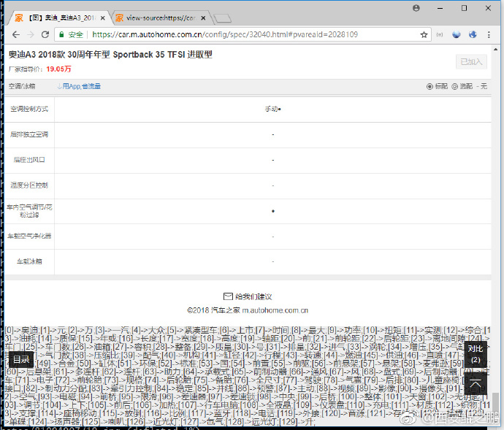Close the Audi A3 tab
Screen dimensions: 504x430
(102, 18)
